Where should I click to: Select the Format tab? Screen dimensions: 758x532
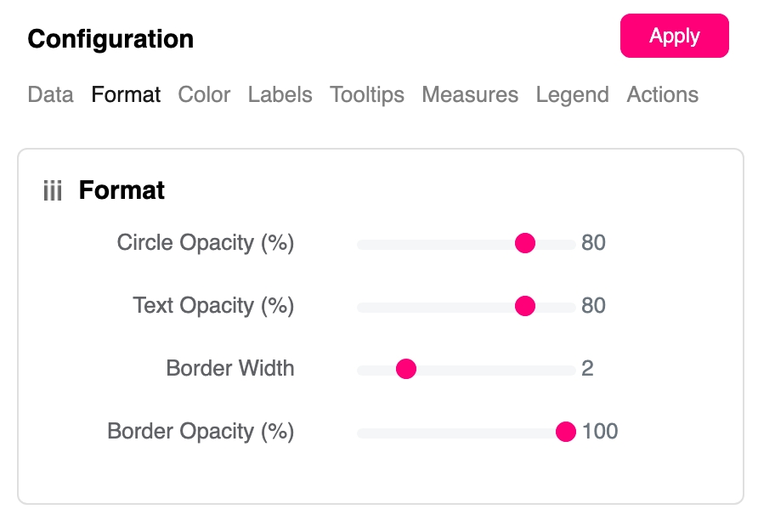[126, 94]
